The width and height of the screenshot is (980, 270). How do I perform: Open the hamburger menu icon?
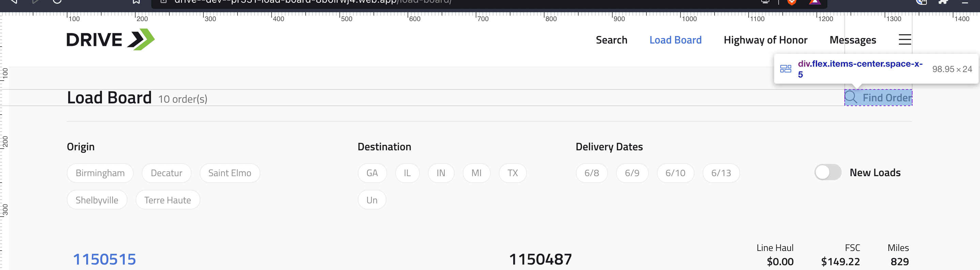(905, 39)
